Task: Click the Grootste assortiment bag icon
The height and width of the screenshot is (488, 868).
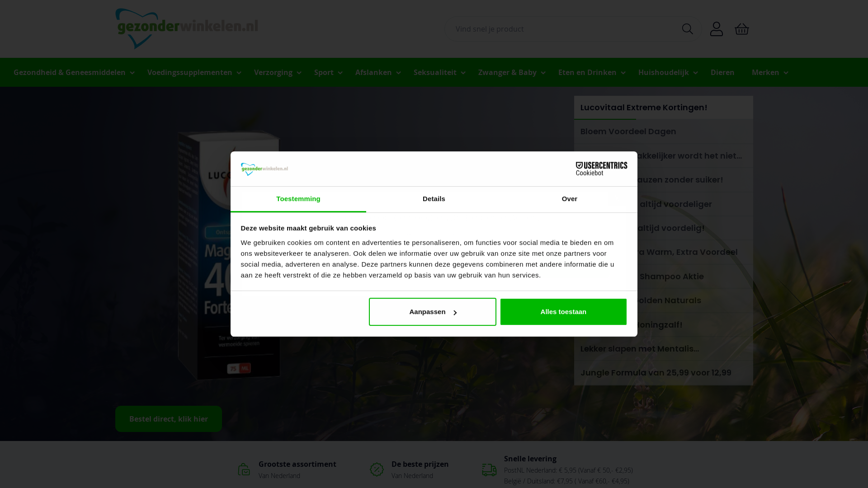Action: pos(244,469)
